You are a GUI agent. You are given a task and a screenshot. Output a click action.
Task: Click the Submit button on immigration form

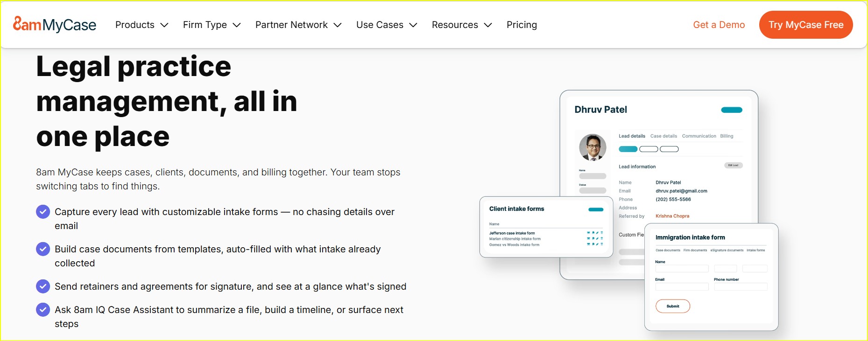[x=673, y=306]
